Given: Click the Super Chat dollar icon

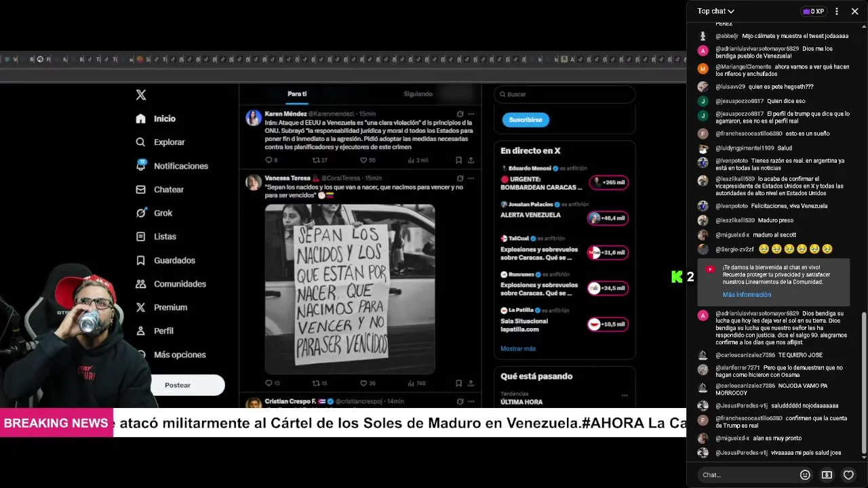Looking at the screenshot, I should coord(827,475).
